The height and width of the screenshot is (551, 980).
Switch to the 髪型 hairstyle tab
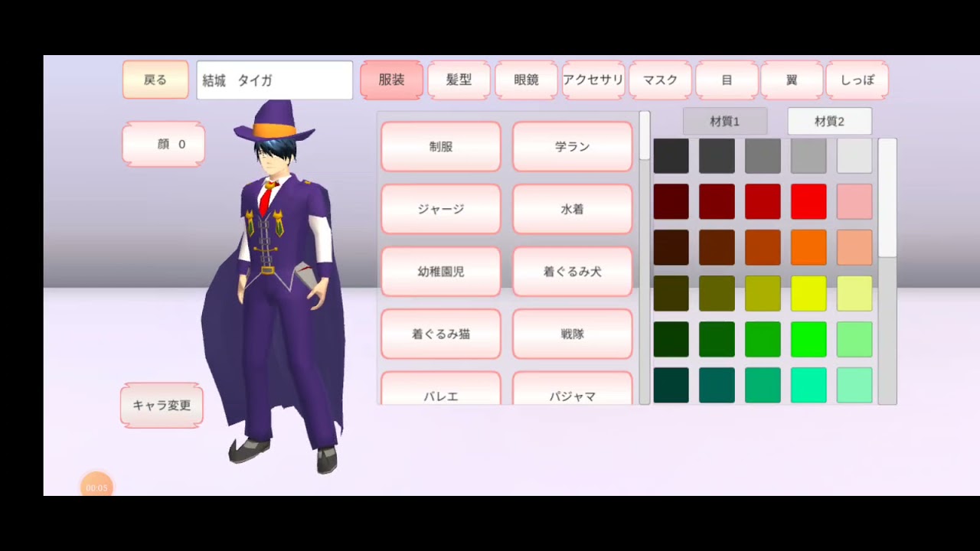coord(459,80)
